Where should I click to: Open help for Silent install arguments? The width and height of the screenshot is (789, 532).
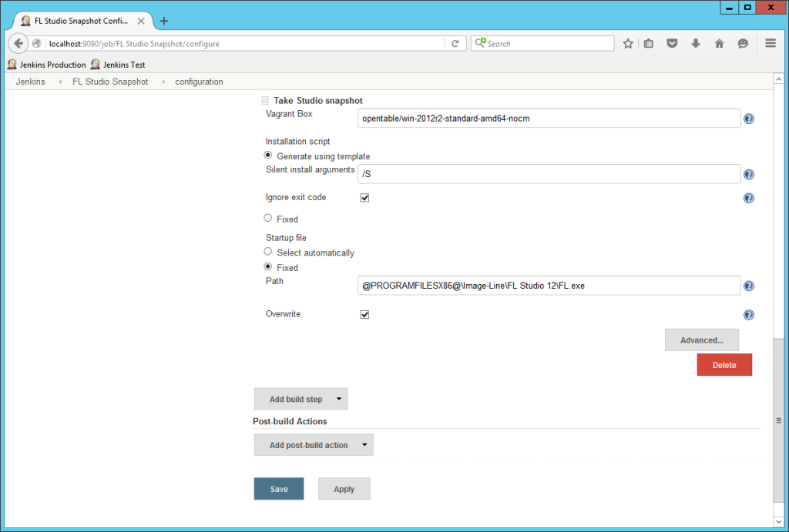748,174
